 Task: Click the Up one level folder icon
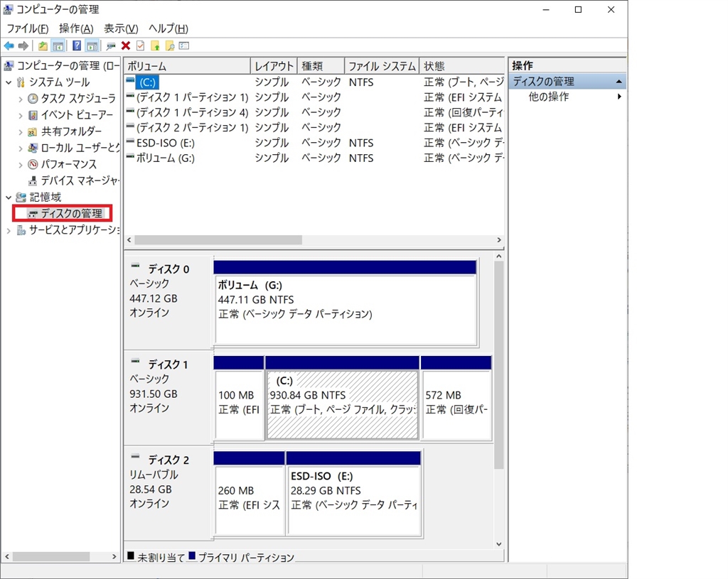pos(43,46)
